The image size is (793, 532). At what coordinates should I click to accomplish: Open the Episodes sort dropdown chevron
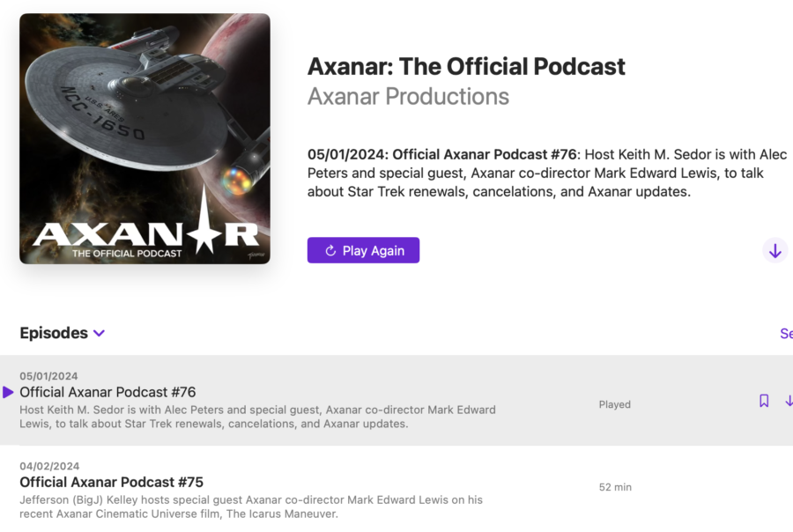(99, 333)
